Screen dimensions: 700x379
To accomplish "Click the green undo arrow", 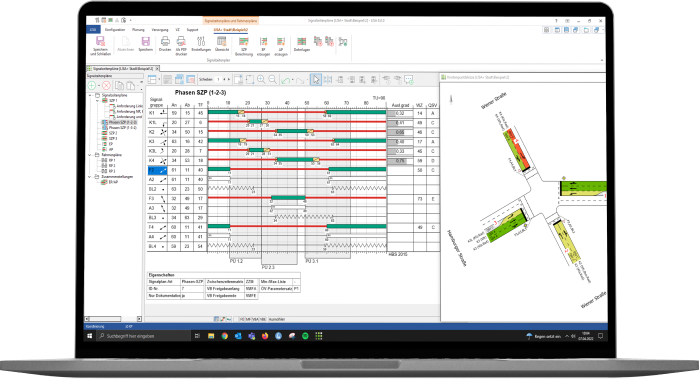I will (x=286, y=80).
